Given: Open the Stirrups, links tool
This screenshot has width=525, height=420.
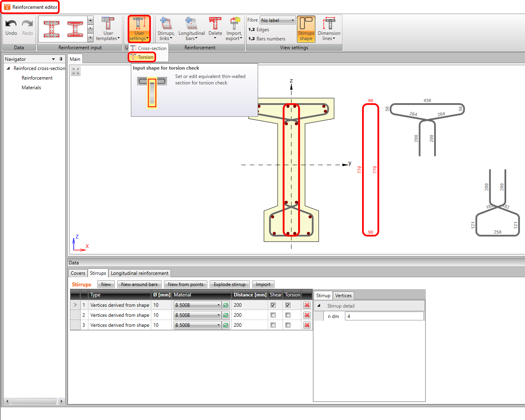Looking at the screenshot, I should click(166, 29).
